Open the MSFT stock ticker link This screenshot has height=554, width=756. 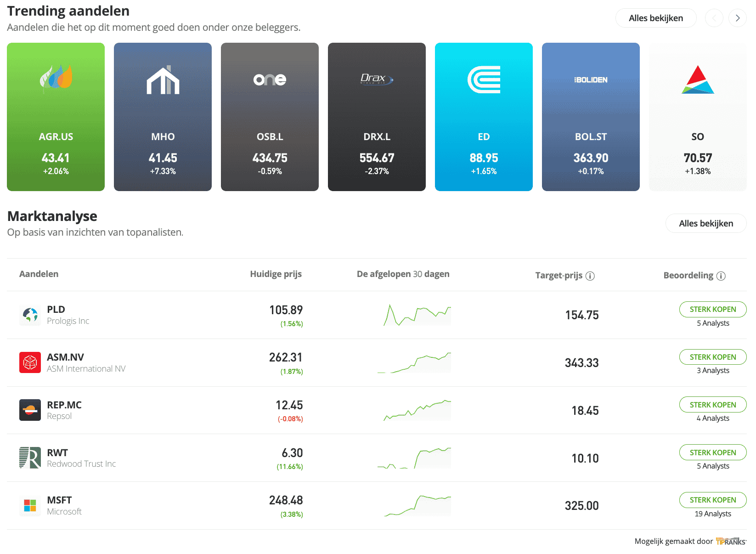59,500
